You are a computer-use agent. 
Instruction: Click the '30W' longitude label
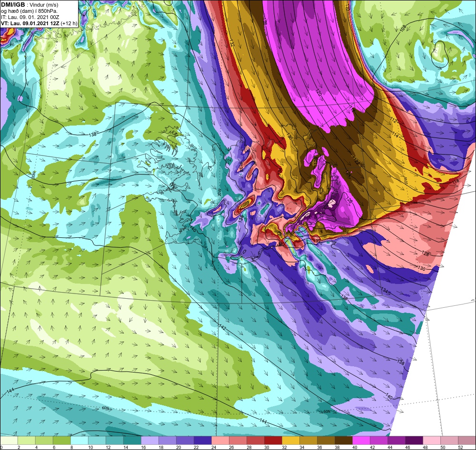[x=33, y=175]
